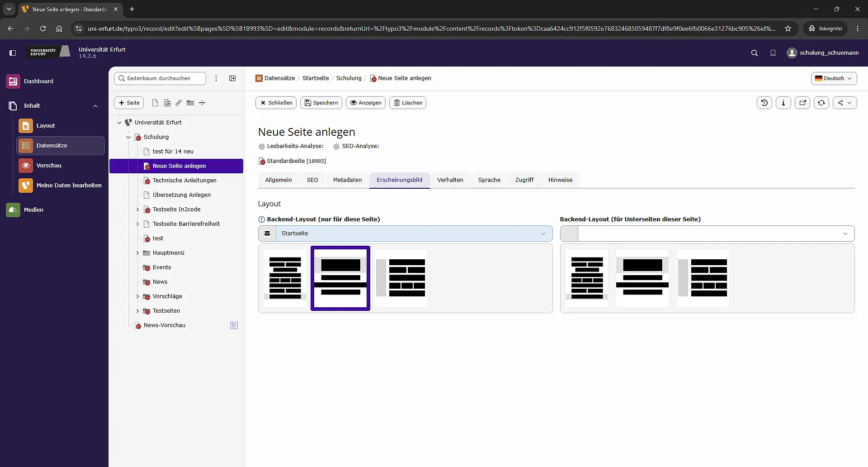Viewport: 868px width, 467px height.
Task: Expand the Vorschläge tree node
Action: coord(137,296)
